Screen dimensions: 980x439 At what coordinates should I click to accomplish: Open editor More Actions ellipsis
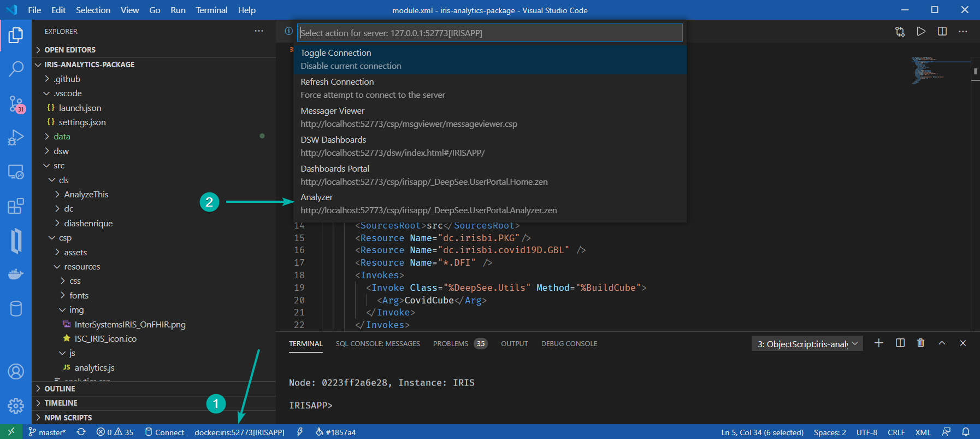pos(963,32)
